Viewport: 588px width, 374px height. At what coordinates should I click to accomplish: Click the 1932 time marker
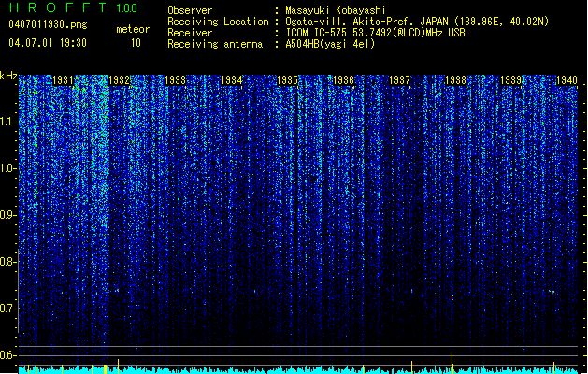pos(120,80)
